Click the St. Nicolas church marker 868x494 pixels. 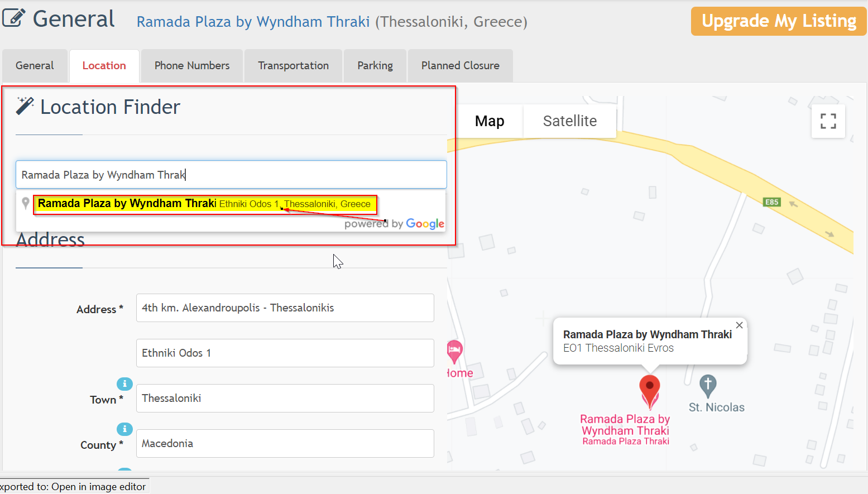coord(708,386)
